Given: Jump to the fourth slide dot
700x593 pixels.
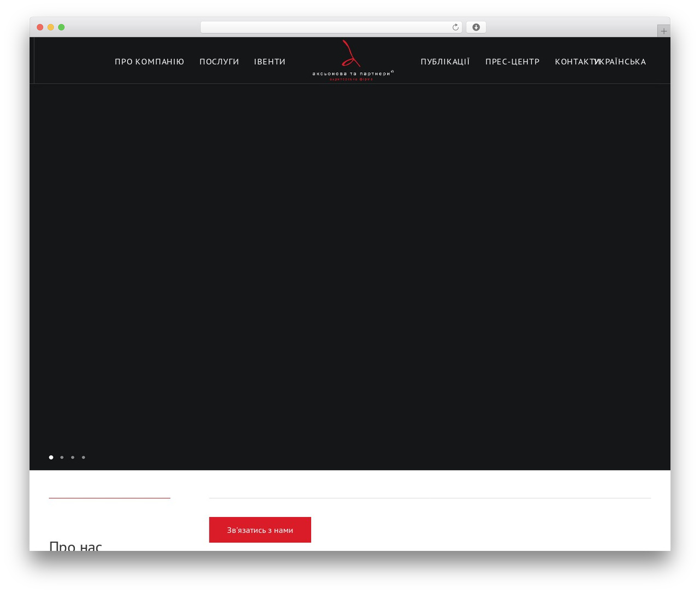Looking at the screenshot, I should pos(84,457).
